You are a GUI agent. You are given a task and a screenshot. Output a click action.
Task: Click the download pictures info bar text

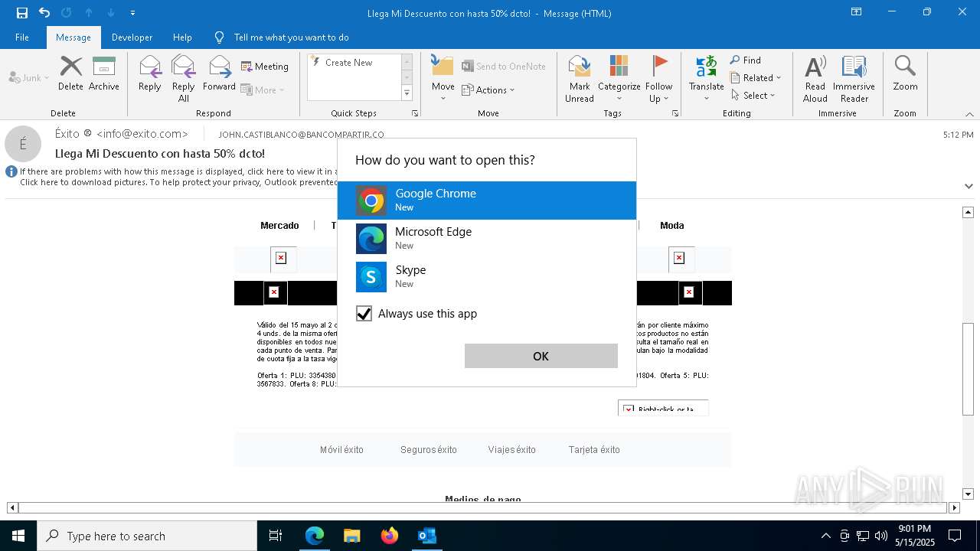click(178, 182)
